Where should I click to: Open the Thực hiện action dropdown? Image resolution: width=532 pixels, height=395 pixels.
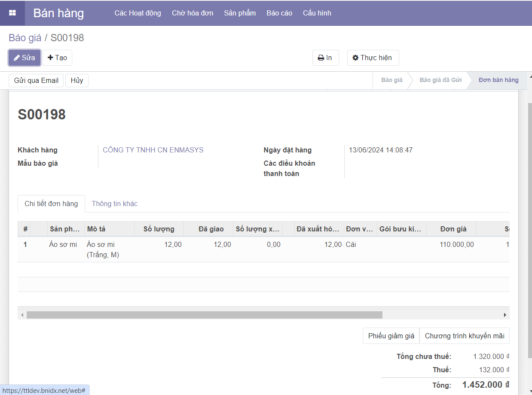coord(373,58)
